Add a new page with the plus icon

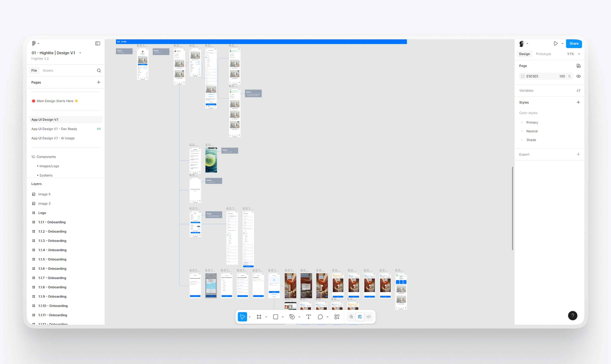(x=99, y=82)
